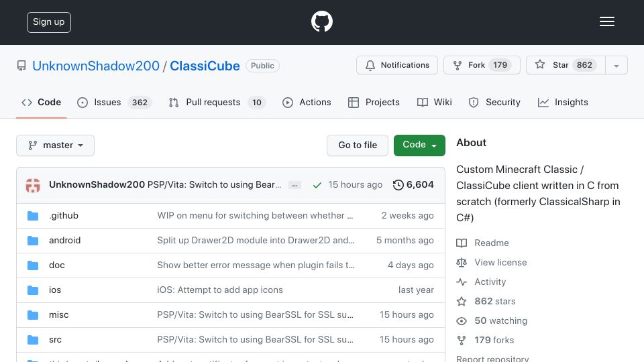
Task: Open the android folder name
Action: [x=65, y=240]
